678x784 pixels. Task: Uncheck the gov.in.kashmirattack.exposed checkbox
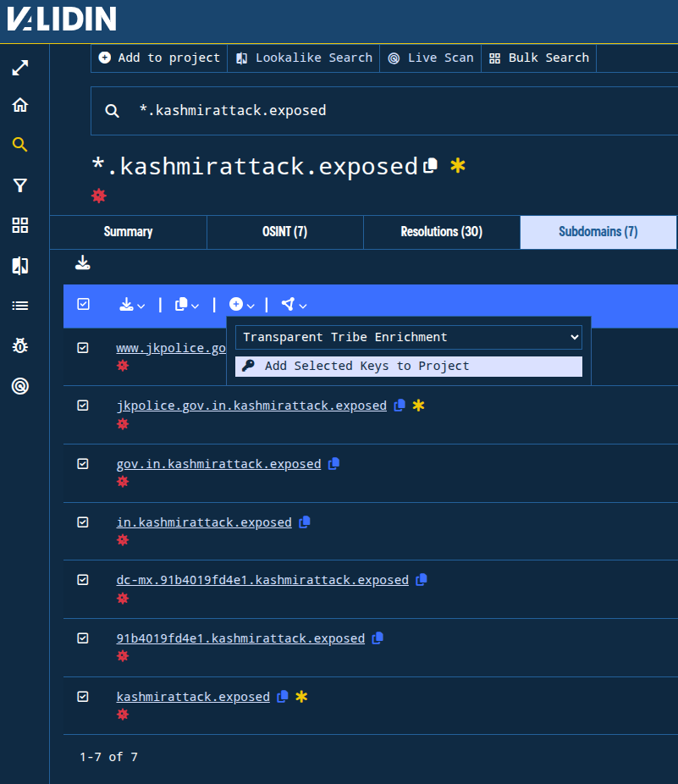click(x=83, y=464)
